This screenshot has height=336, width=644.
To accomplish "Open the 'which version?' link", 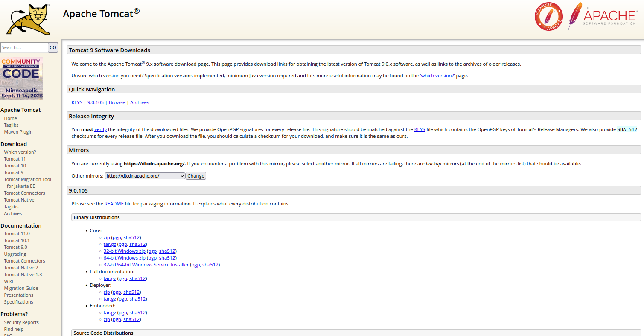I will point(437,76).
